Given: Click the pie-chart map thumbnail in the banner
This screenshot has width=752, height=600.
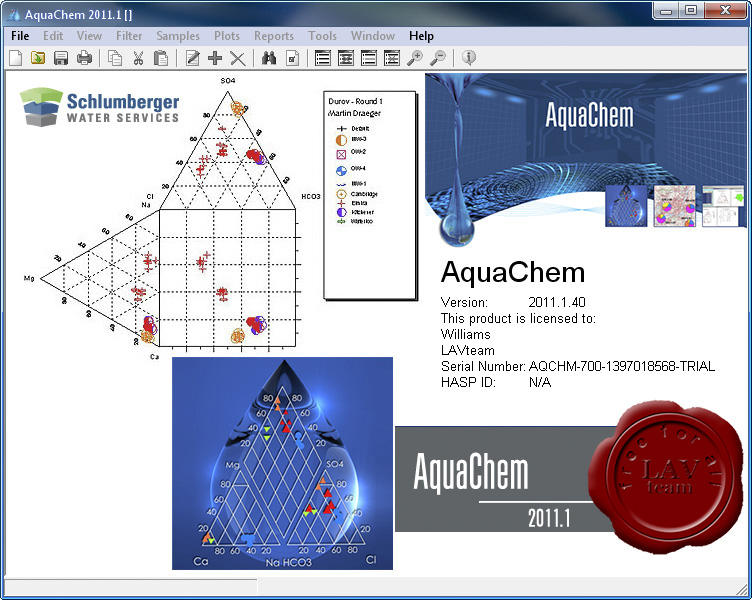Looking at the screenshot, I should (675, 206).
